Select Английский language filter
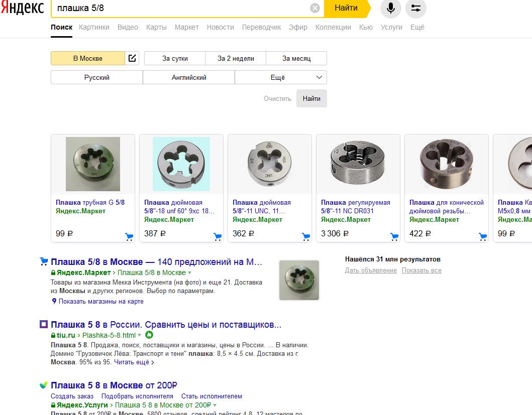Image resolution: width=532 pixels, height=415 pixels. pyautogui.click(x=189, y=77)
